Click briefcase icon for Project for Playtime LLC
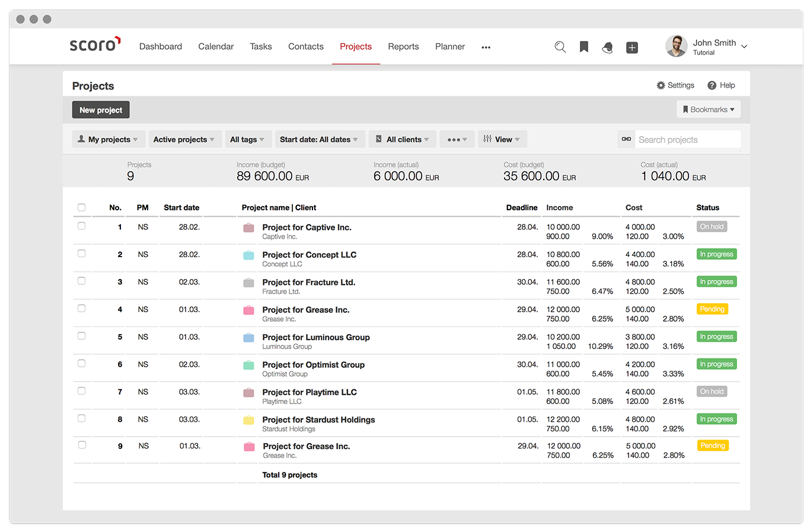 pyautogui.click(x=248, y=393)
